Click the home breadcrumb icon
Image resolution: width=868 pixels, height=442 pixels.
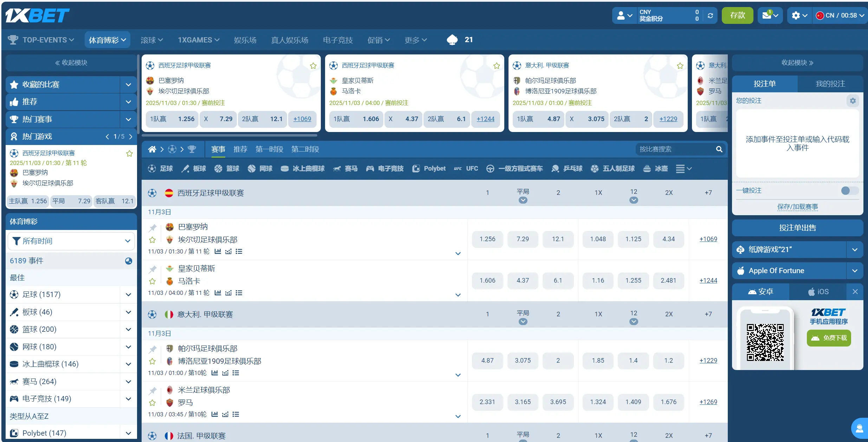pyautogui.click(x=152, y=150)
